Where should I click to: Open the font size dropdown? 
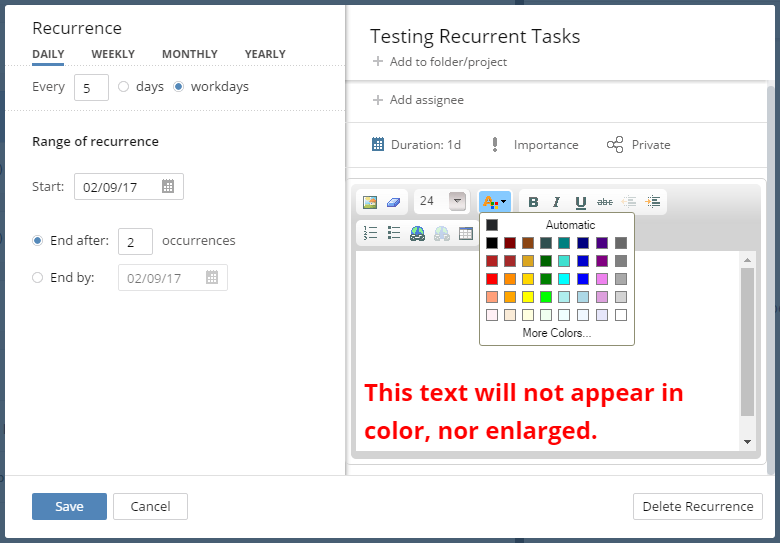[457, 201]
